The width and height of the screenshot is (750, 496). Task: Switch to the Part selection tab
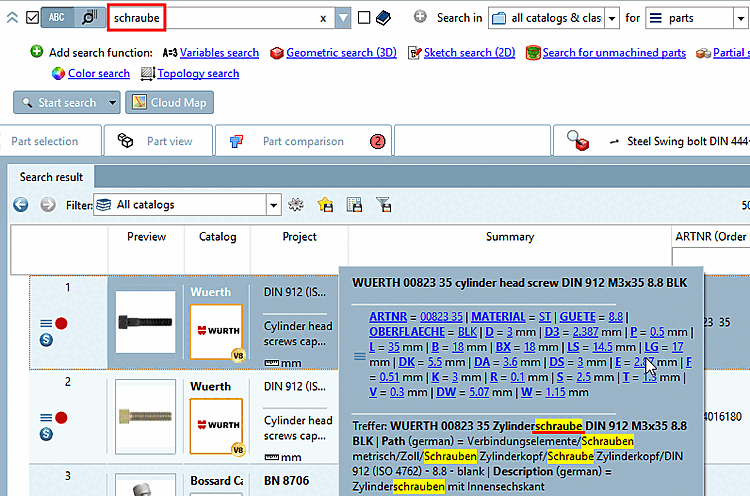coord(50,141)
